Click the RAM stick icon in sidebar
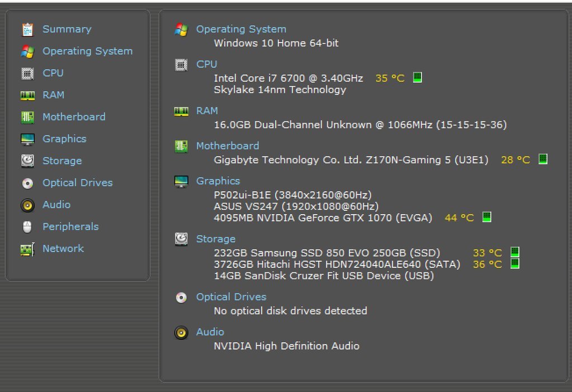The image size is (572, 392). pyautogui.click(x=27, y=96)
